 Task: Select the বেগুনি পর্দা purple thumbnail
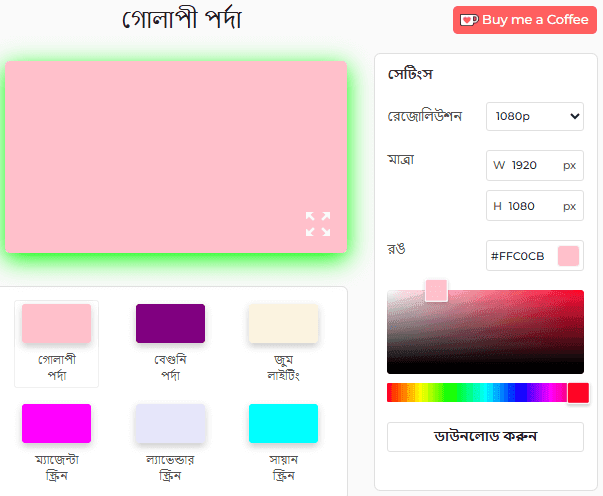(x=170, y=323)
